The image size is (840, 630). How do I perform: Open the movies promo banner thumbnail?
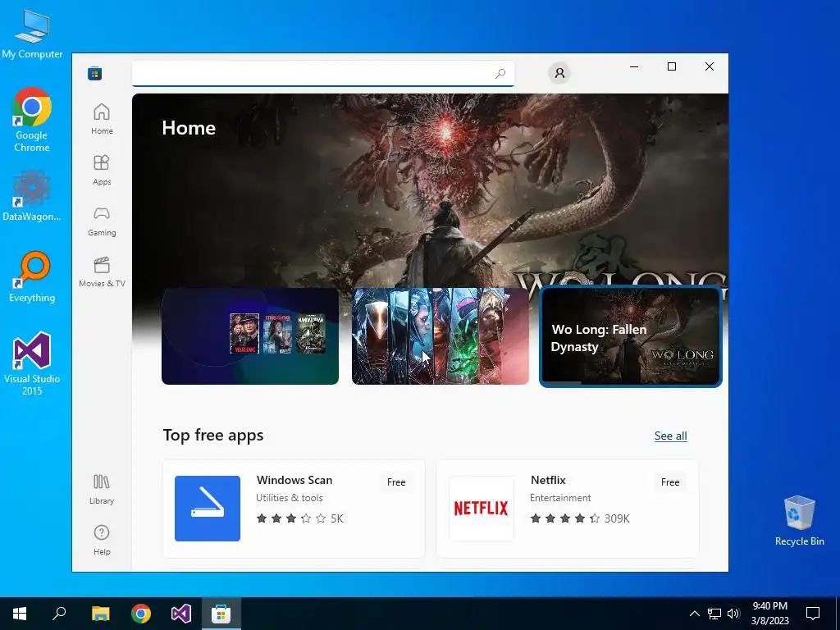[250, 336]
